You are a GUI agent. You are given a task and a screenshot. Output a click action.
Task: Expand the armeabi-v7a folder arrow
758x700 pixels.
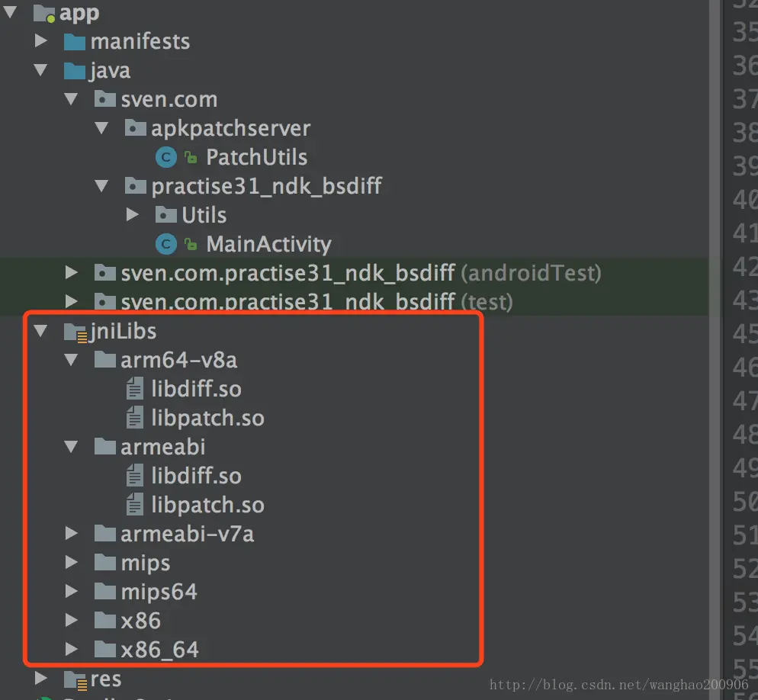click(x=72, y=534)
